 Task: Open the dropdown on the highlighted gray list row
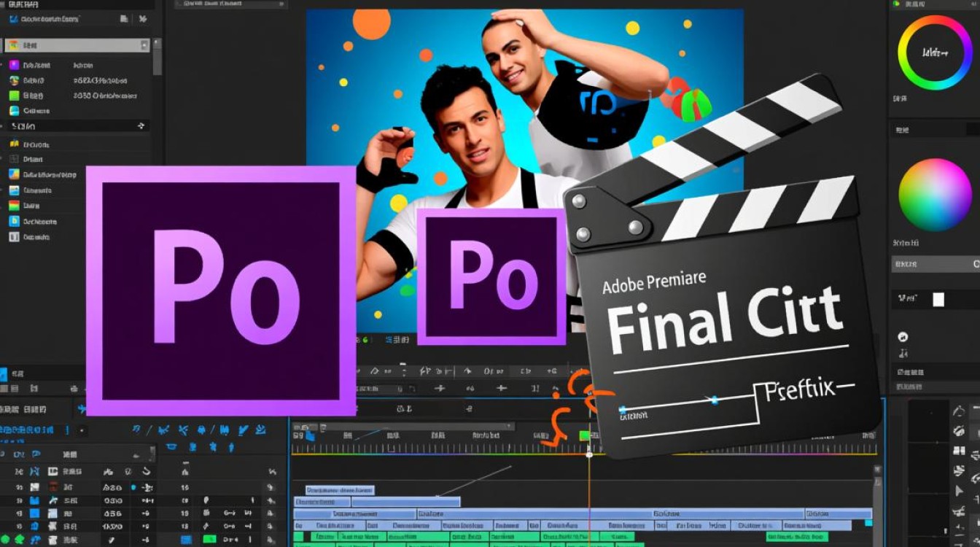(x=144, y=45)
